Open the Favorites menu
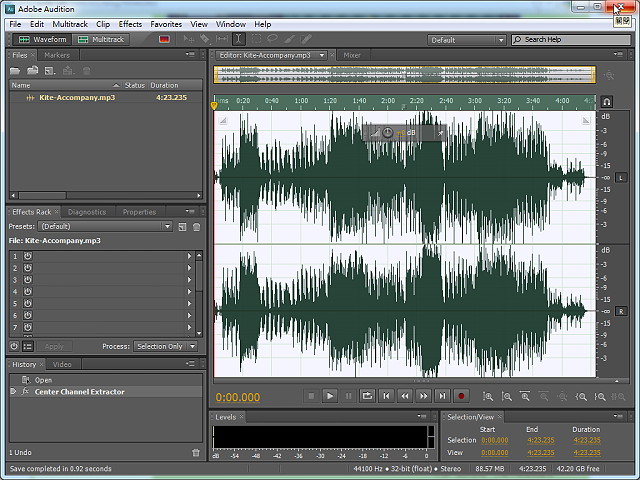Screen dimensions: 640x480 coord(166,24)
